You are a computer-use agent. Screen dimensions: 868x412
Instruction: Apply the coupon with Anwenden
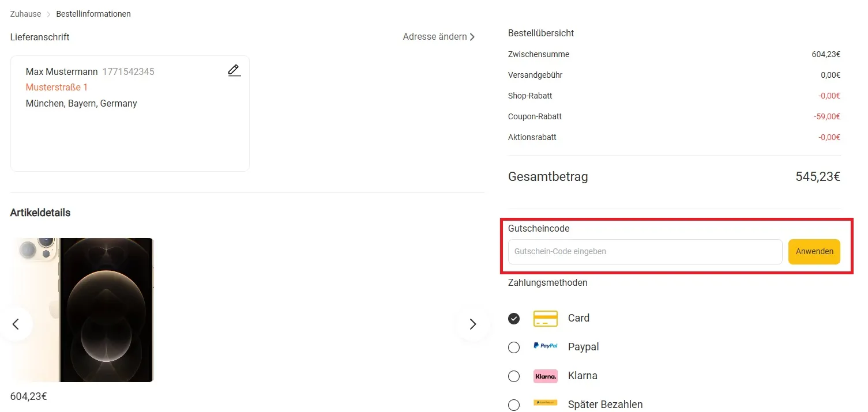[814, 251]
